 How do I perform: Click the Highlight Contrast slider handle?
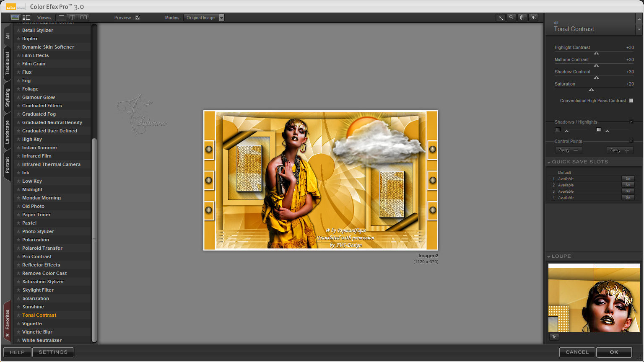(x=596, y=53)
